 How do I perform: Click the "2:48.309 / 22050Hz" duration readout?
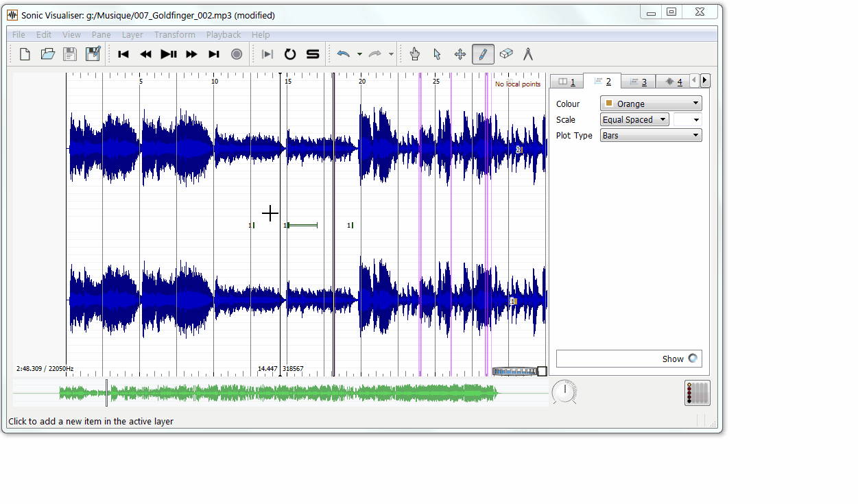pyautogui.click(x=45, y=369)
